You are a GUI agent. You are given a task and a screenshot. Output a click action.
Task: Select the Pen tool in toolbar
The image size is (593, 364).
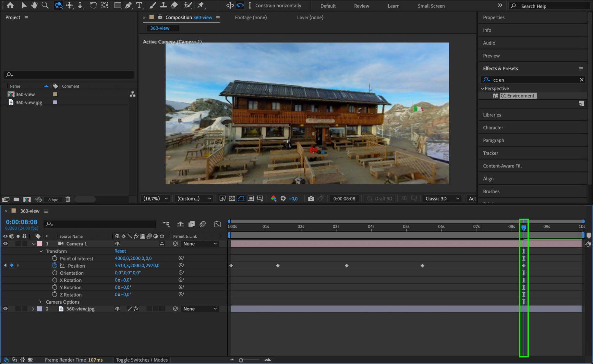128,5
